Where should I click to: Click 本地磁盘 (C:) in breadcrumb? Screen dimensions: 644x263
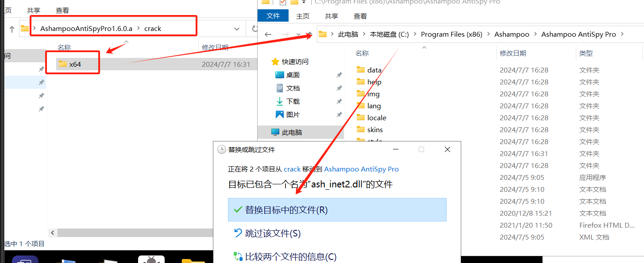(389, 34)
